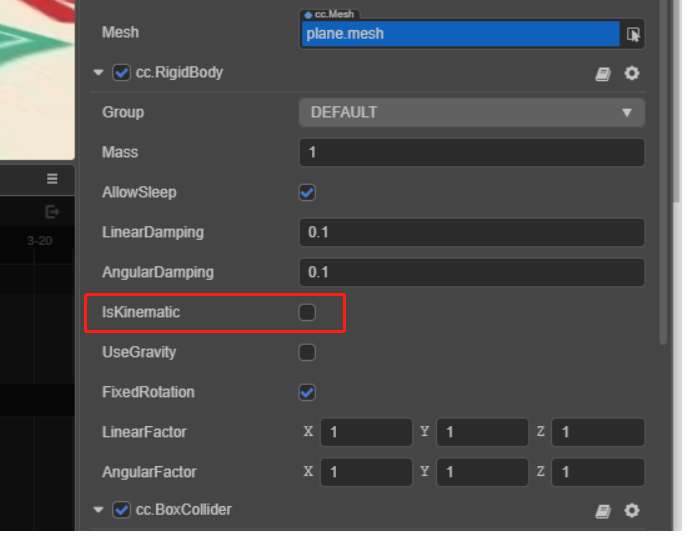Uncheck the AllowSleep option

coord(307,192)
